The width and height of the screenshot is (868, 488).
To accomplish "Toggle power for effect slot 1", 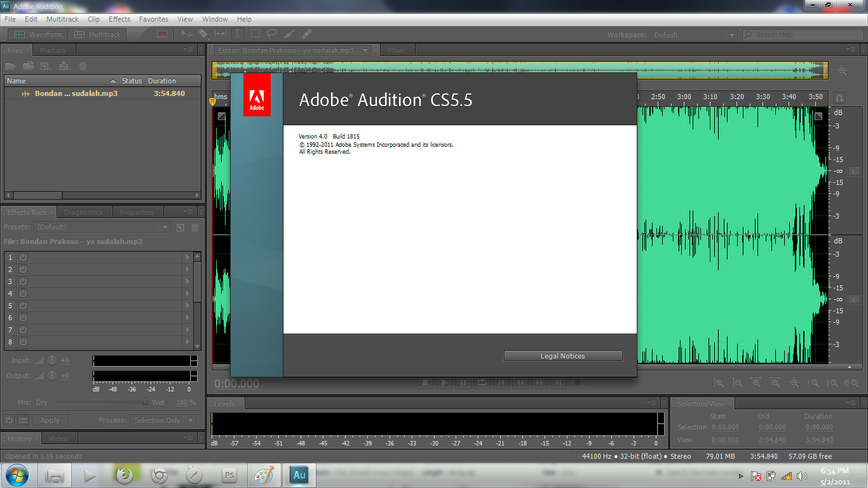I will click(23, 257).
